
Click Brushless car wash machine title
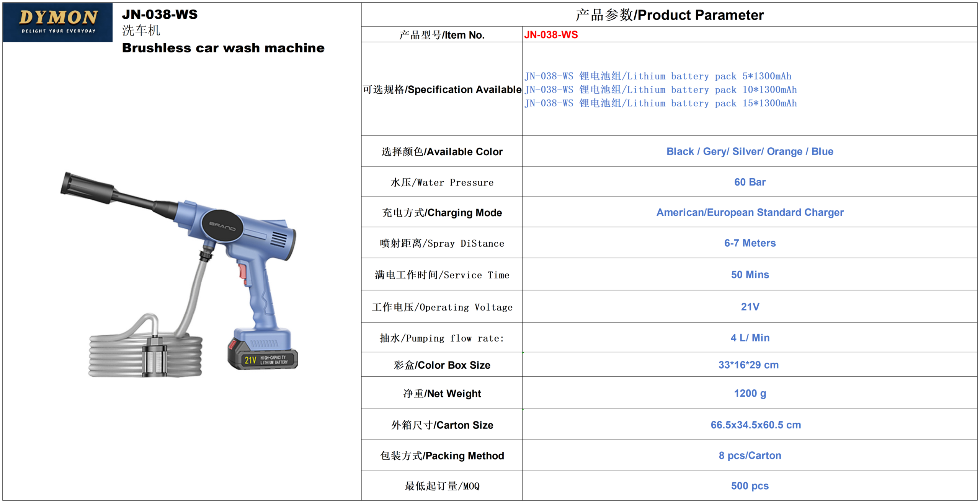223,48
